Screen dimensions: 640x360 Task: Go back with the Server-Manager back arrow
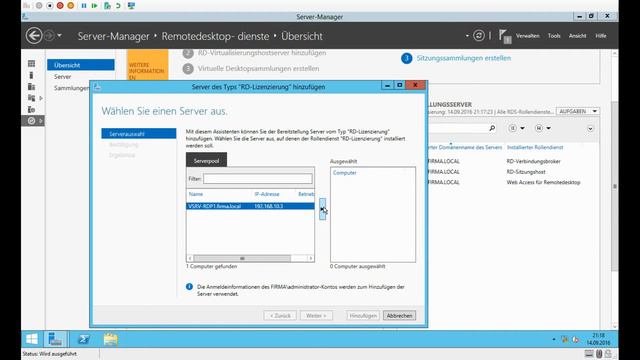coord(34,36)
